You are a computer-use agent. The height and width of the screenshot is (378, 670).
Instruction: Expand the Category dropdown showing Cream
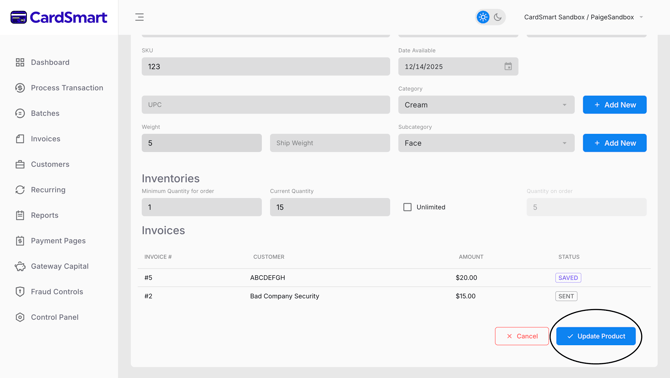[486, 105]
